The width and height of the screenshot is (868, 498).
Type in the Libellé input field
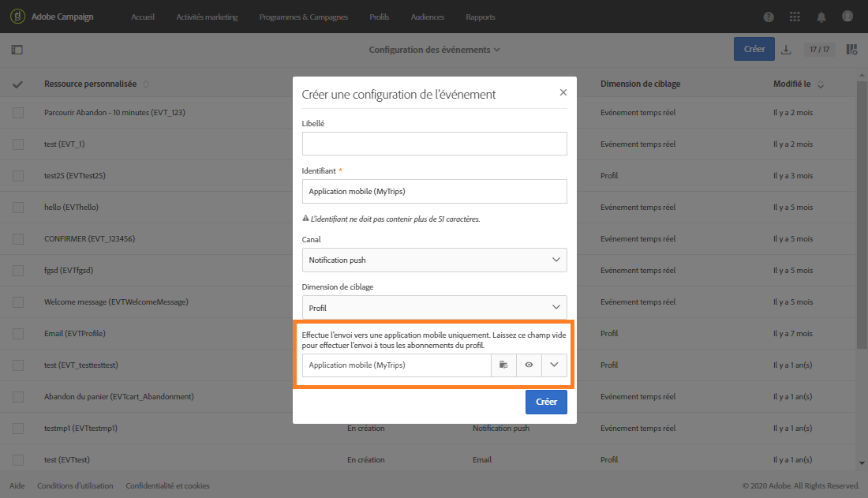pyautogui.click(x=434, y=144)
